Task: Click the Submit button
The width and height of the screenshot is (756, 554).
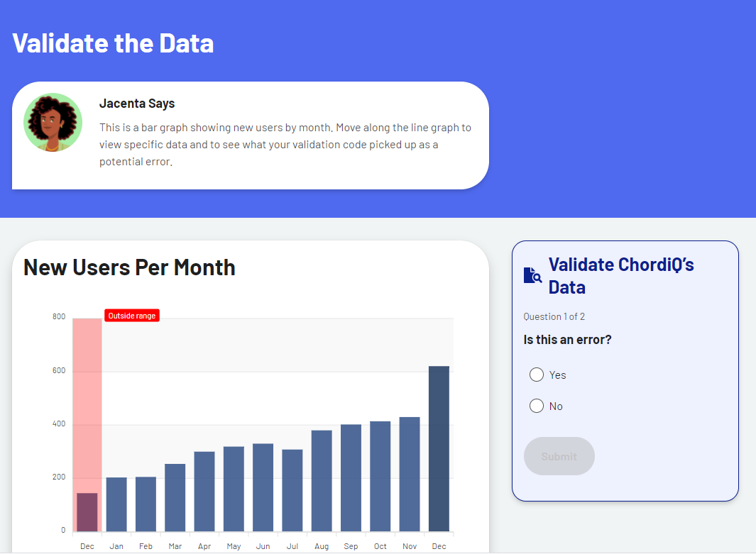Action: tap(559, 456)
